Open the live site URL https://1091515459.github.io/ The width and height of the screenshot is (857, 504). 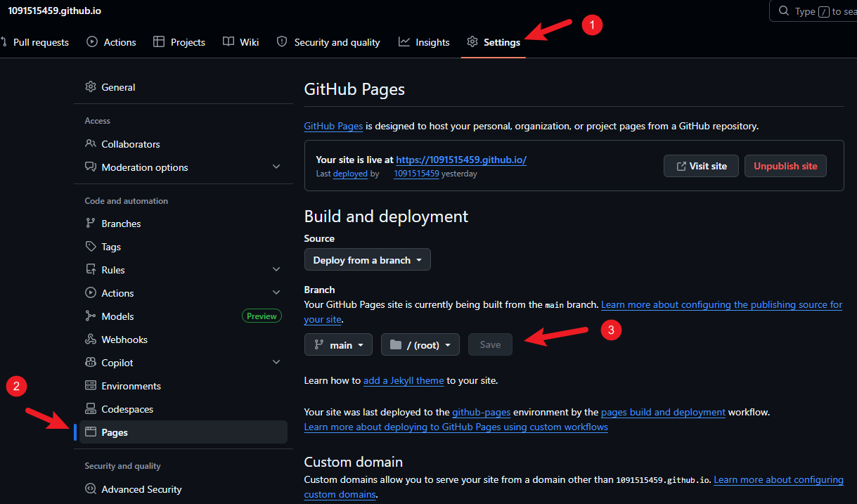tap(461, 160)
